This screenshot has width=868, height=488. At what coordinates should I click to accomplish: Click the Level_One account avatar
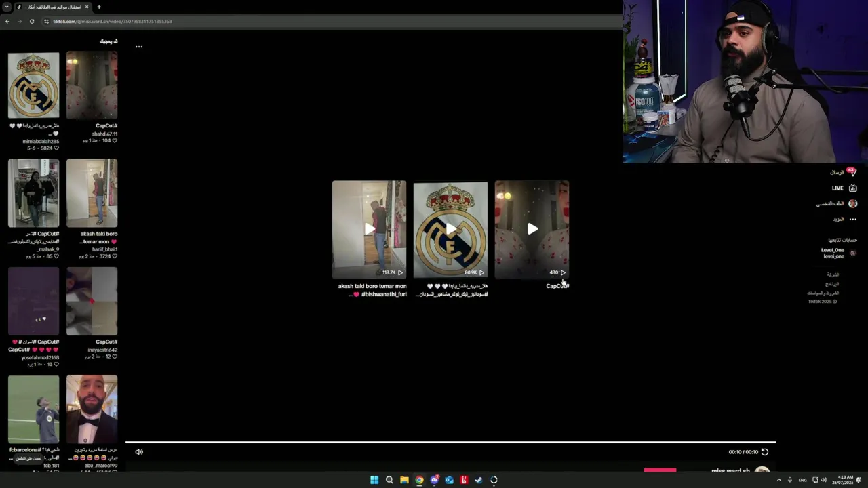(853, 253)
